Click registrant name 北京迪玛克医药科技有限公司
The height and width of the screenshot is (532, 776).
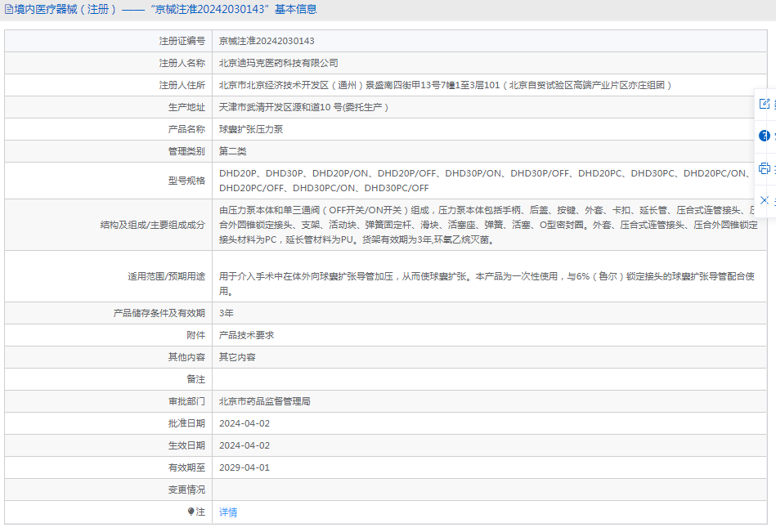[x=279, y=63]
